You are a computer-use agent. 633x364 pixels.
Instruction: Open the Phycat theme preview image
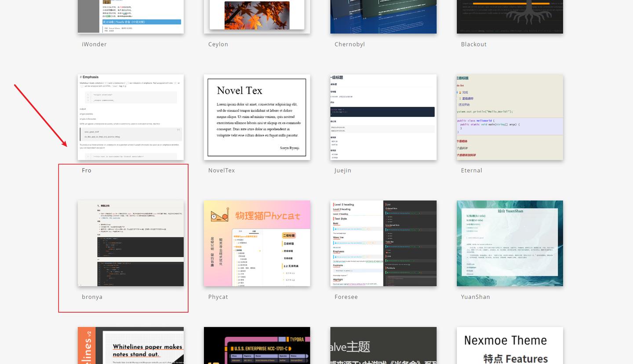coord(257,243)
